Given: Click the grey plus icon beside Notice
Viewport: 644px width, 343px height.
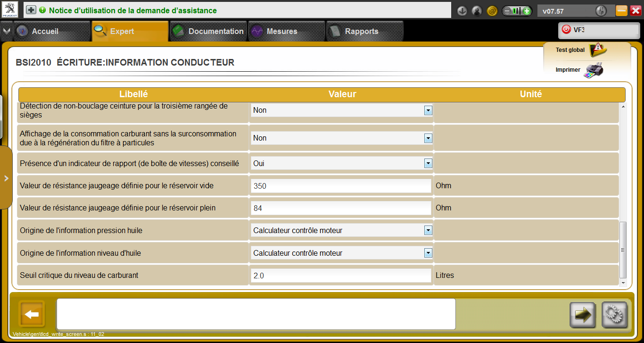Looking at the screenshot, I should coord(31,10).
